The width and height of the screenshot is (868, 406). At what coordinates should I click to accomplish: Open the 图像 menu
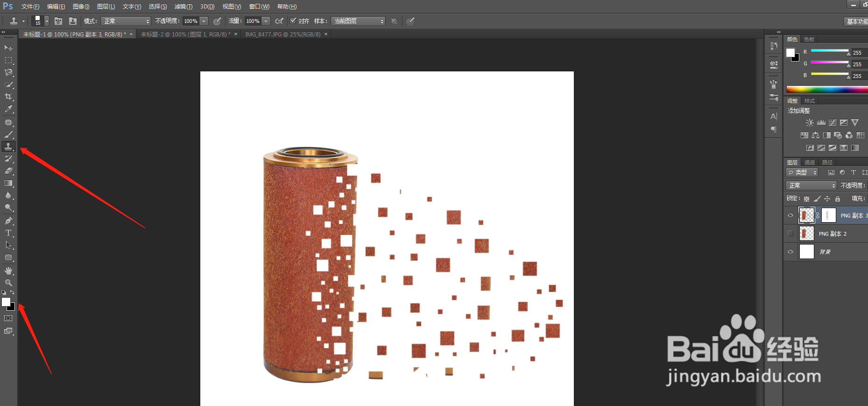pyautogui.click(x=81, y=7)
